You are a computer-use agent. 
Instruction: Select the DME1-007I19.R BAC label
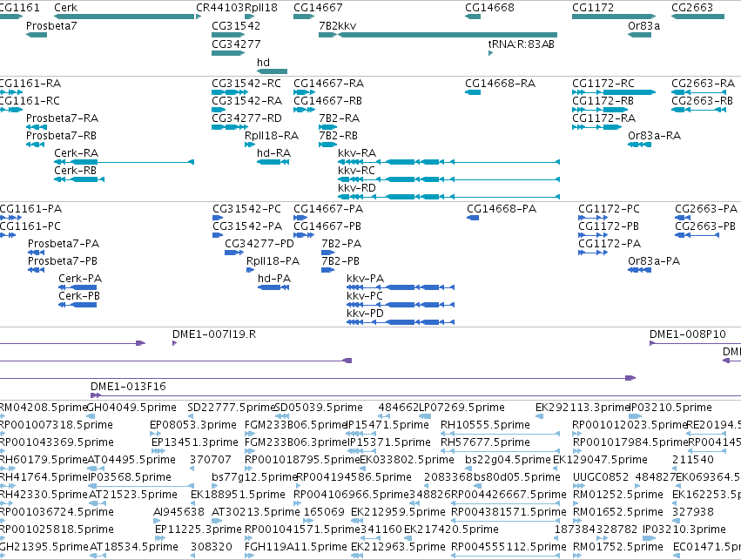[x=214, y=334]
